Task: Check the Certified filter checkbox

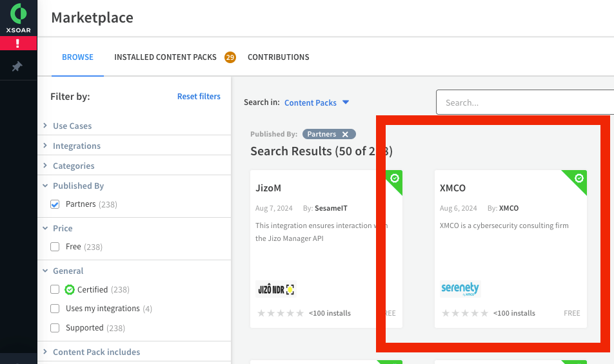Action: 55,290
